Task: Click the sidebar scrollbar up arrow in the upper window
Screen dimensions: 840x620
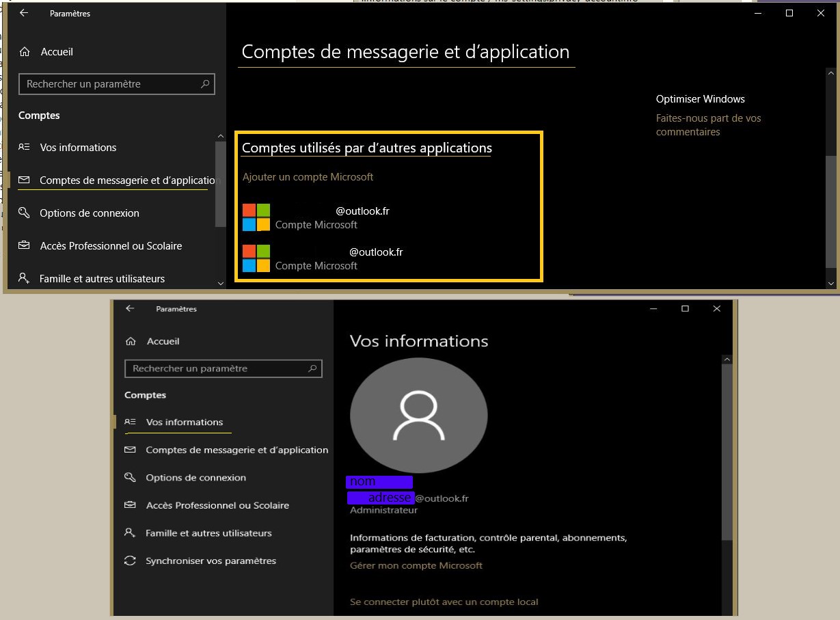Action: coord(220,136)
